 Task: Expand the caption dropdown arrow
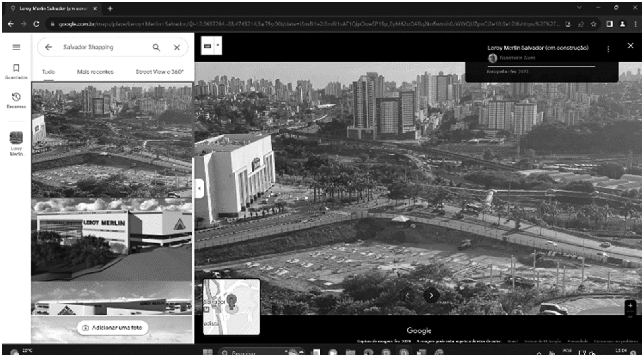[218, 46]
